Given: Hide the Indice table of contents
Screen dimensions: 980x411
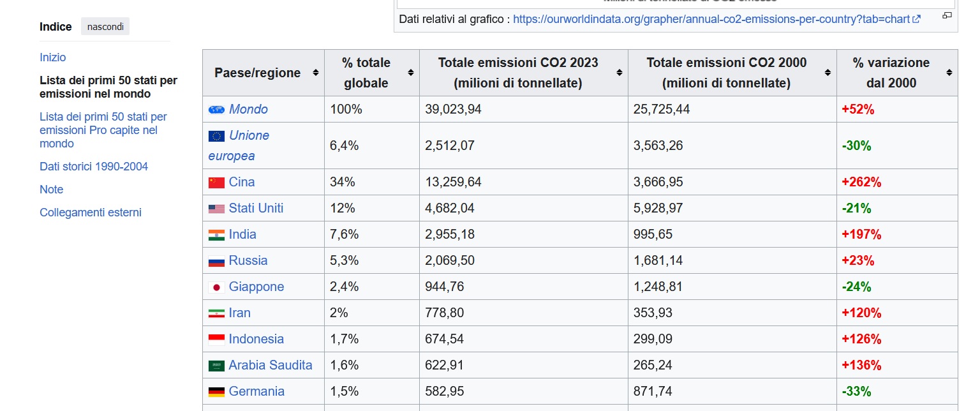Looking at the screenshot, I should [105, 27].
